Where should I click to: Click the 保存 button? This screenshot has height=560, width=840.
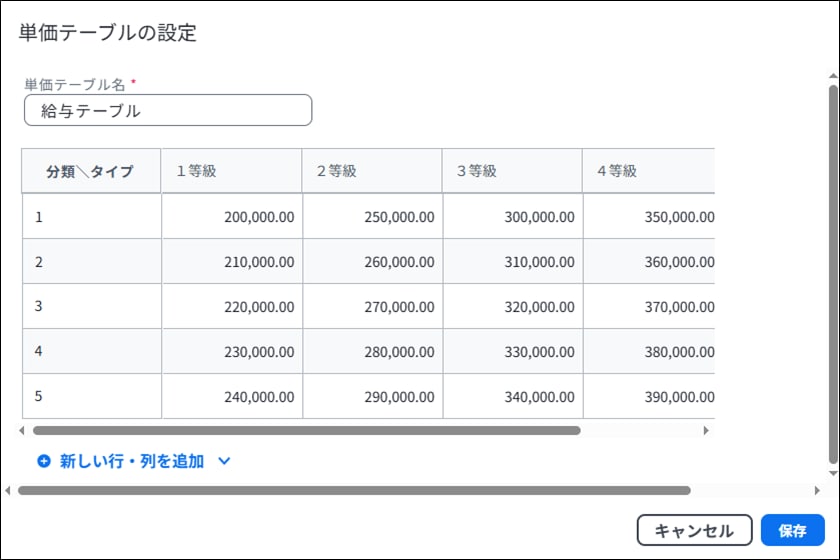pos(792,531)
